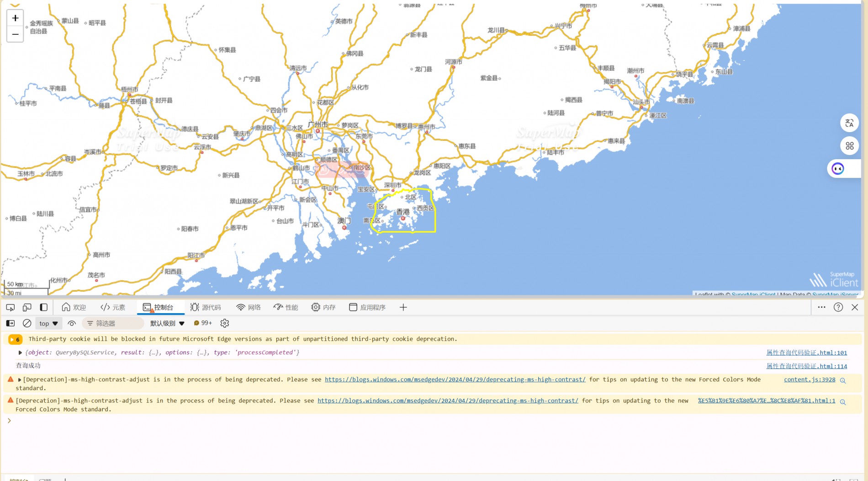Switch to the 内存 memory tab

(x=323, y=307)
